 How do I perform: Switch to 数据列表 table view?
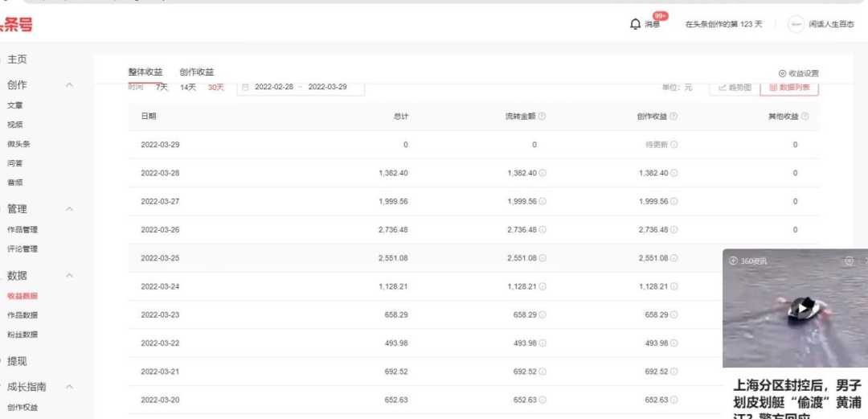tap(788, 87)
